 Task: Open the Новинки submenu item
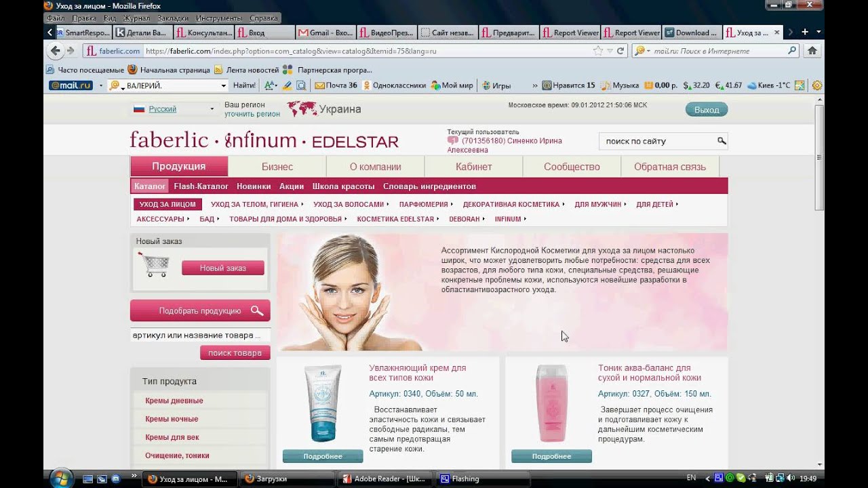point(254,186)
